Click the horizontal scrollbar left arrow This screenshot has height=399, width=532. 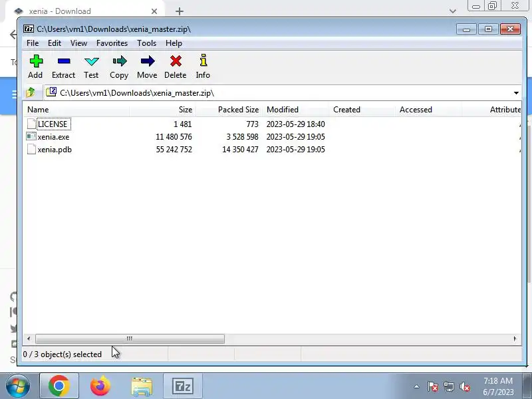[29, 338]
